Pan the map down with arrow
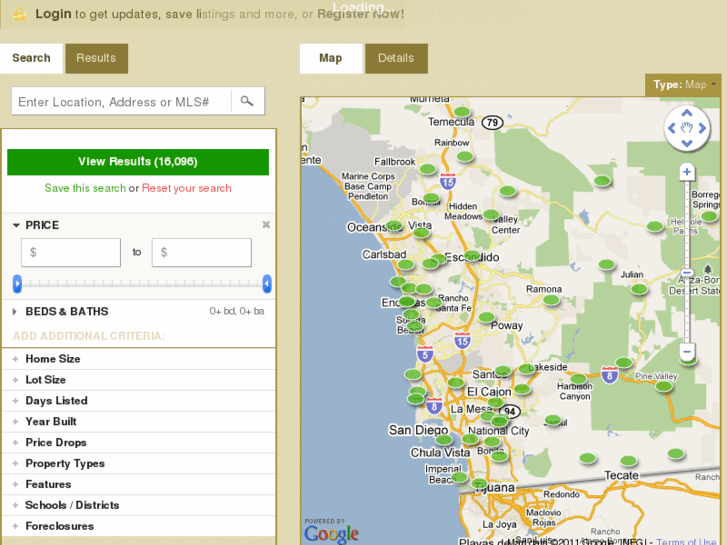The width and height of the screenshot is (727, 545). pos(687,143)
